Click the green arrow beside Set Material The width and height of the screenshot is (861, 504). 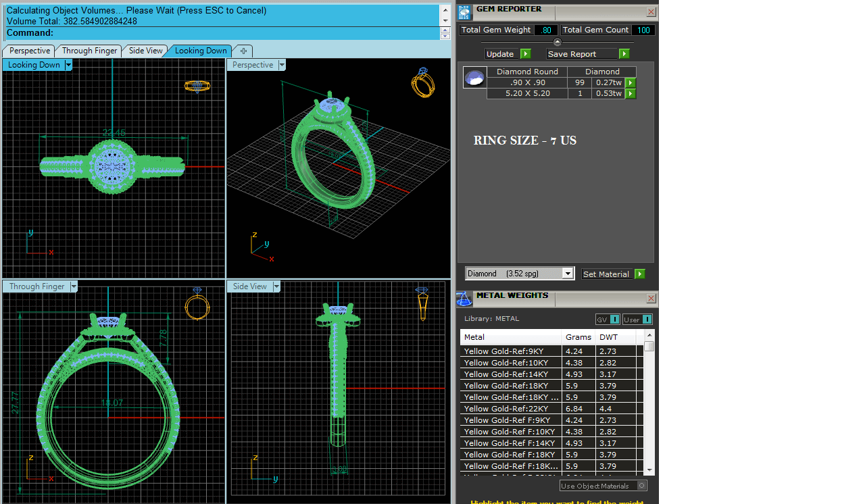640,274
